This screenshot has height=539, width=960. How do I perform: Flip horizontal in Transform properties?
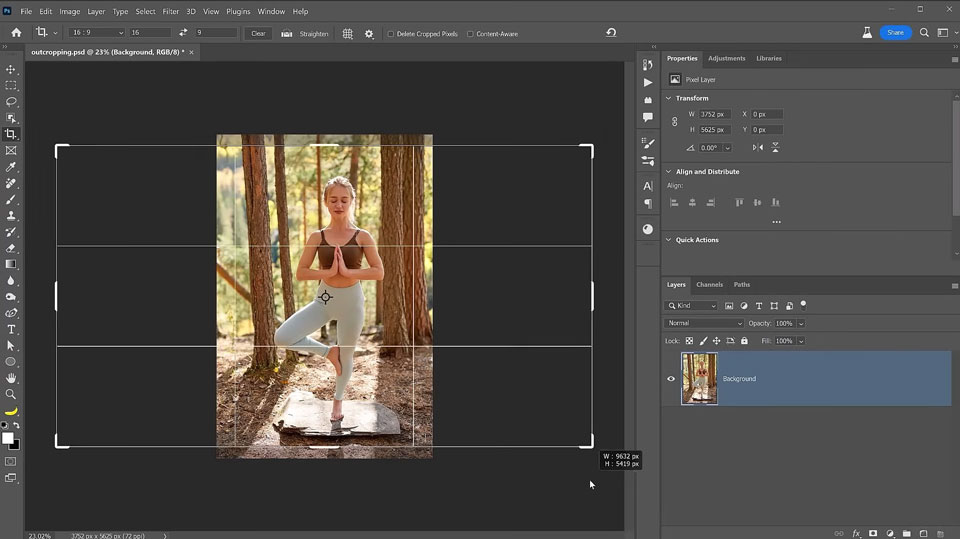tap(758, 148)
